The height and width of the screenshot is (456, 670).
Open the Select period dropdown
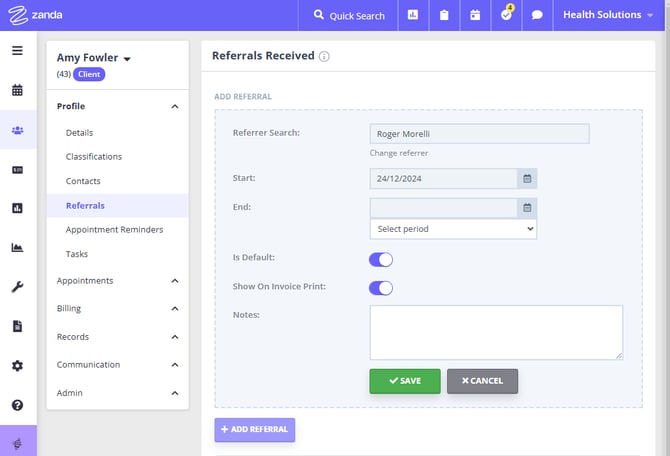pyautogui.click(x=453, y=229)
